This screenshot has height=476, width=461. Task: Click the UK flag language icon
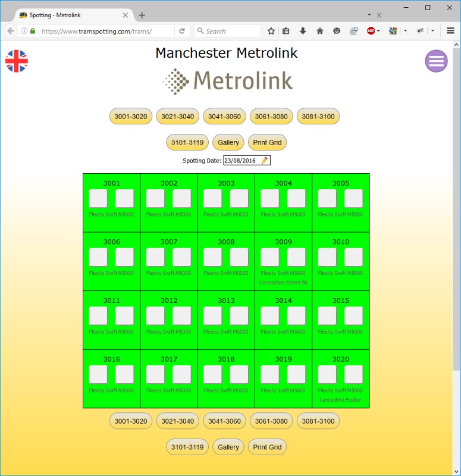(x=17, y=61)
